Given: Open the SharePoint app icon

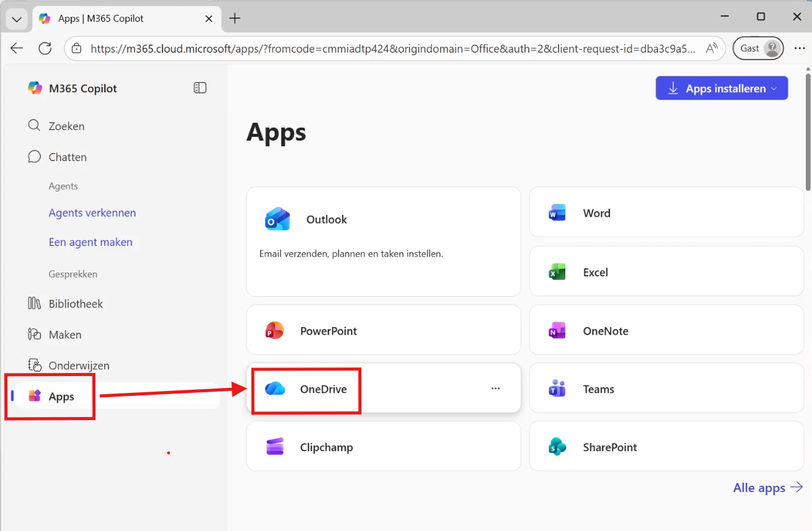Looking at the screenshot, I should tap(557, 447).
